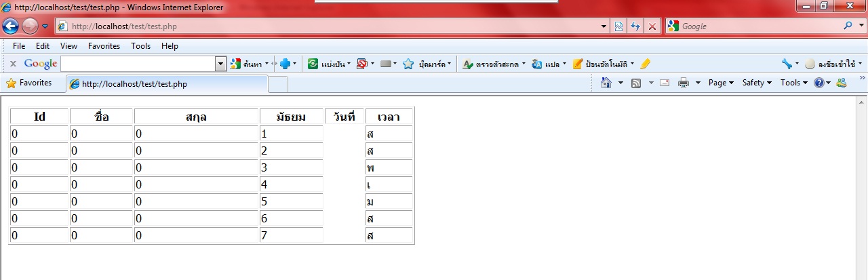Click the เวลา cell showing ม
The height and width of the screenshot is (280, 868).
pyautogui.click(x=389, y=202)
